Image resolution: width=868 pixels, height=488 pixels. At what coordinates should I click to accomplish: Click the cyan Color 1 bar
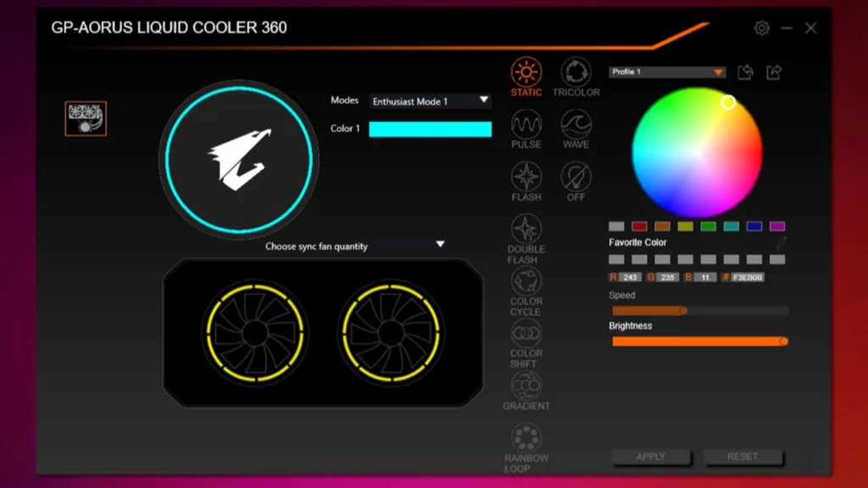[x=430, y=129]
